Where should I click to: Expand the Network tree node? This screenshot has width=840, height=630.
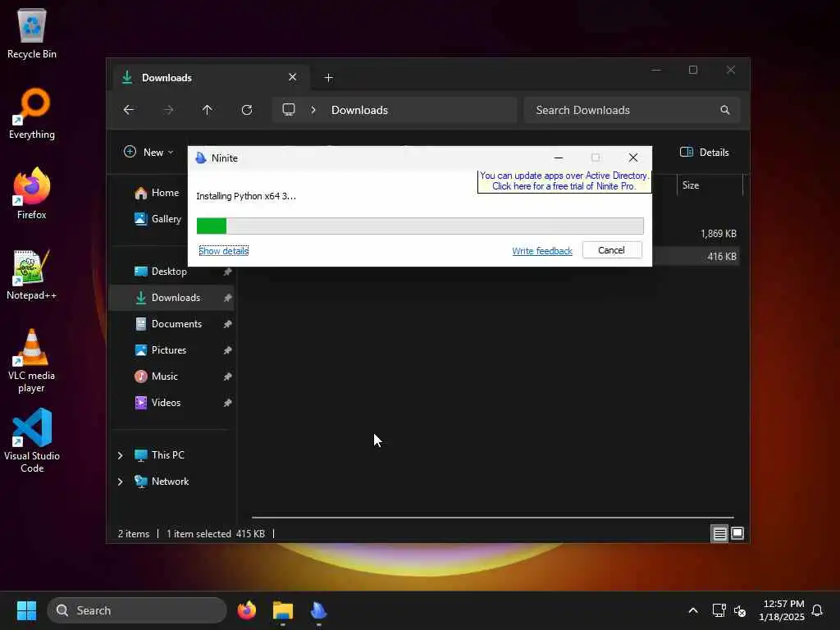tap(120, 482)
